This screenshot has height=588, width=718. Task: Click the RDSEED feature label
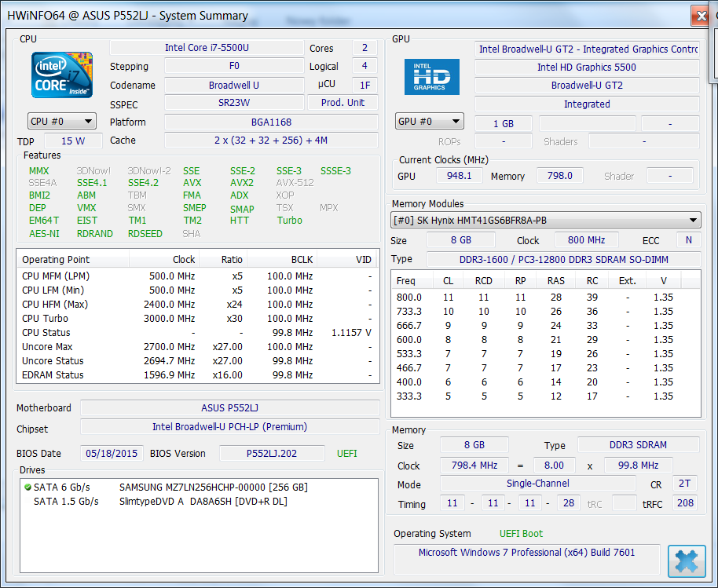[x=145, y=234]
